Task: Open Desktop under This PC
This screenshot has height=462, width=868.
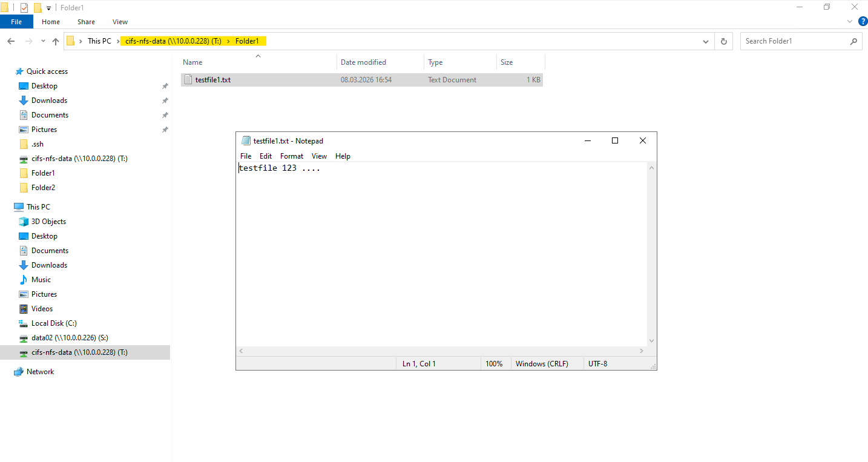Action: (44, 236)
